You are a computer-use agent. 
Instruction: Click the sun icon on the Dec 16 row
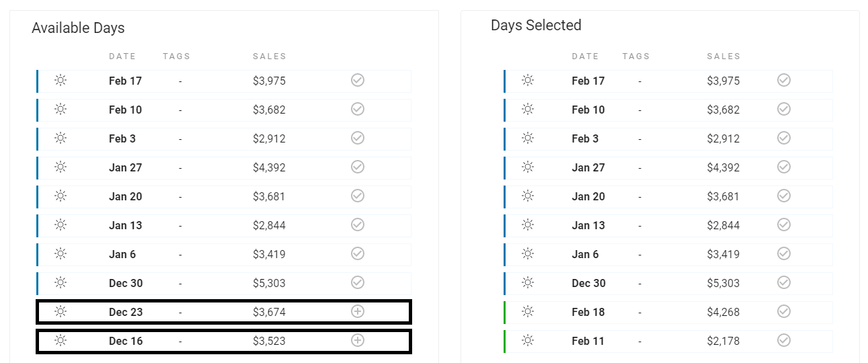[61, 341]
